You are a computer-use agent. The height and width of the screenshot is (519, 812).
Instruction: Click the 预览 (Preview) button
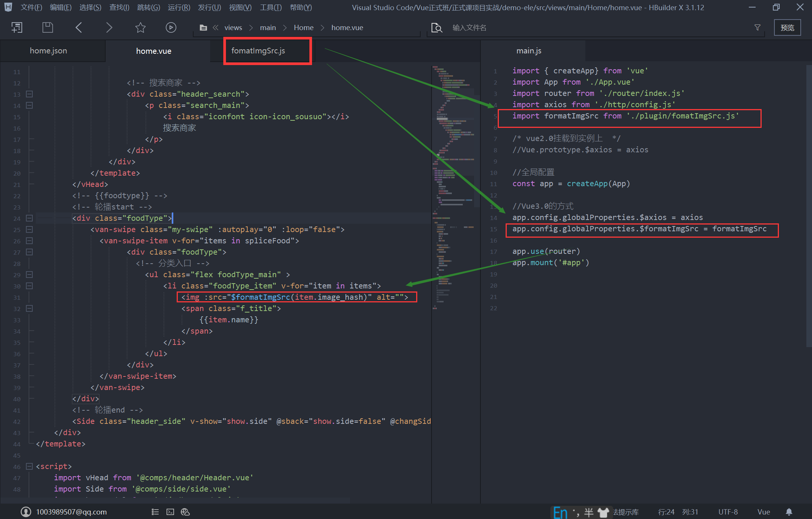coord(787,27)
